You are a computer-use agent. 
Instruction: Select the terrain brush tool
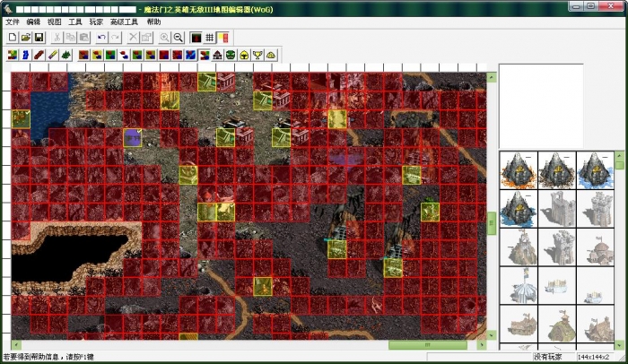(13, 55)
